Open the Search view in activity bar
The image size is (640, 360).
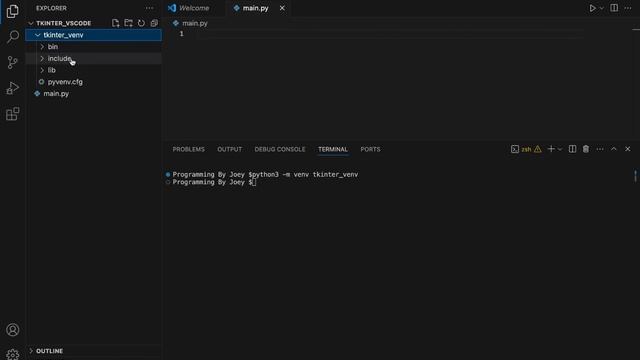[x=12, y=37]
